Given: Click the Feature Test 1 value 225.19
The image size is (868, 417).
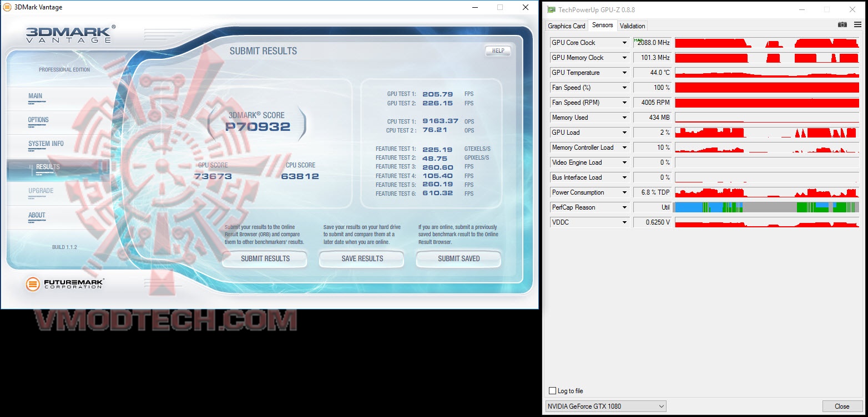Looking at the screenshot, I should coord(438,149).
